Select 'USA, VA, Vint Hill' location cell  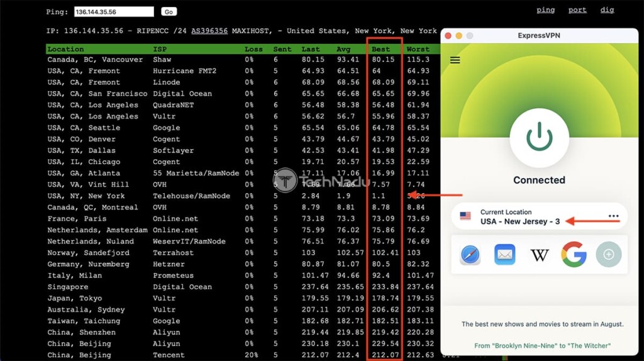[x=88, y=184]
